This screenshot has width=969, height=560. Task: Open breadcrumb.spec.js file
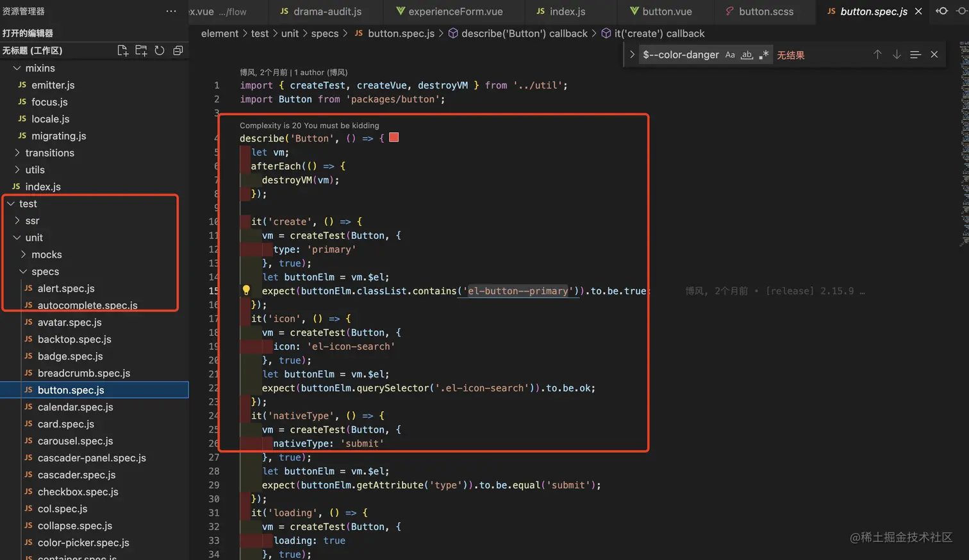coord(84,374)
